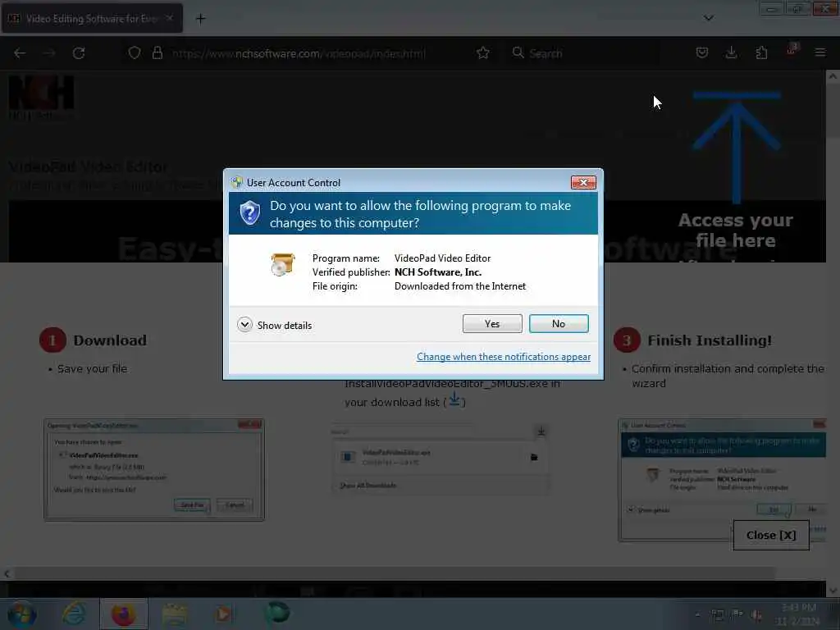Click 'Download' step heading
This screenshot has height=630, width=840.
(x=110, y=340)
